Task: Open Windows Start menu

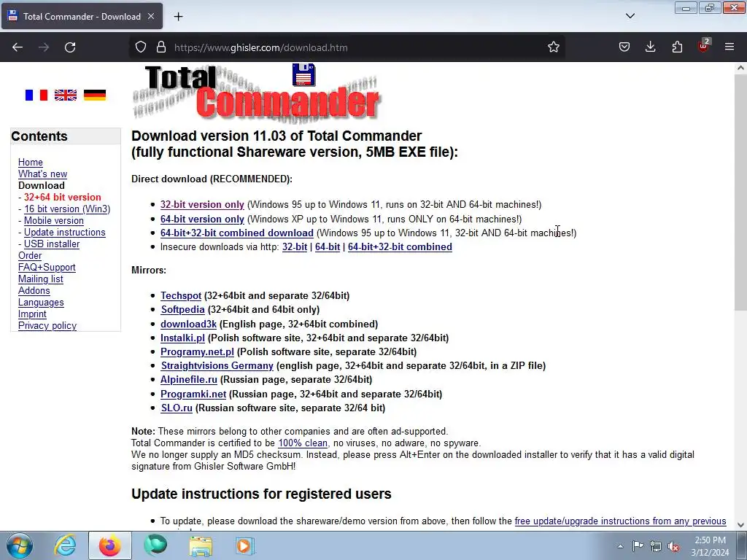Action: 20,545
